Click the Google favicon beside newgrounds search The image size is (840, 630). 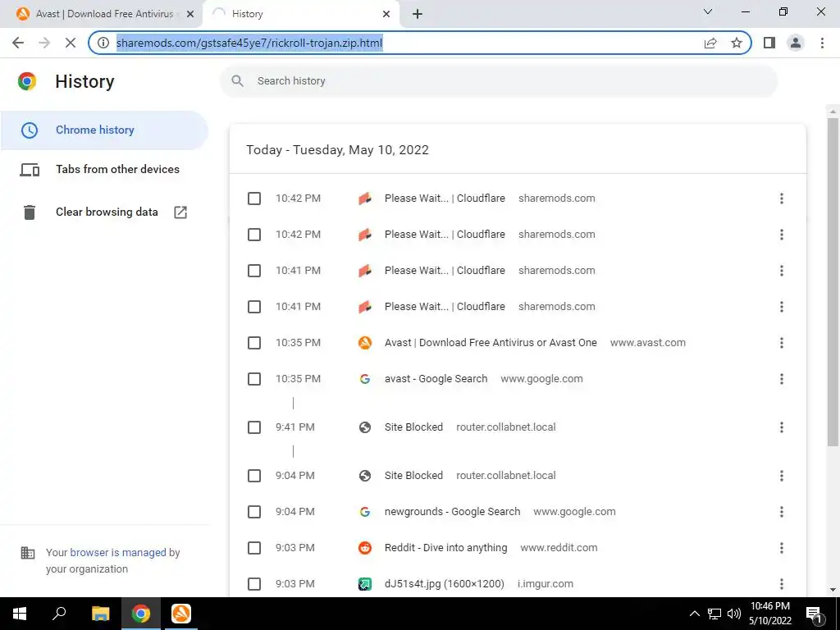(x=365, y=512)
